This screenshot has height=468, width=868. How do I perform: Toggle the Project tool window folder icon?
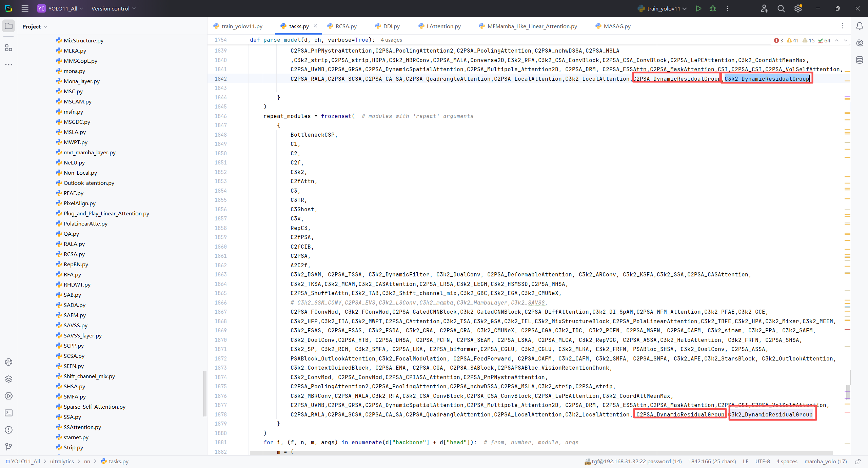(x=8, y=26)
